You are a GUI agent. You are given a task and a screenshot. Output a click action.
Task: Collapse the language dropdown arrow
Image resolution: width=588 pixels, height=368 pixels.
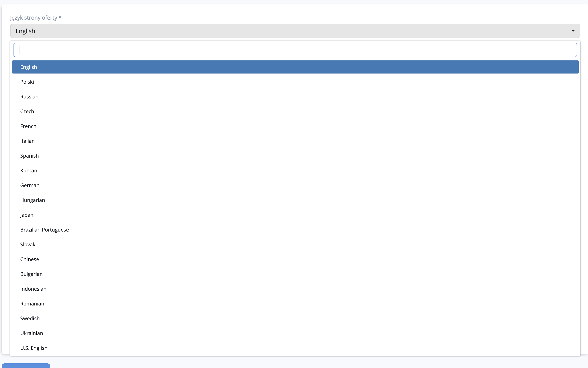click(573, 31)
